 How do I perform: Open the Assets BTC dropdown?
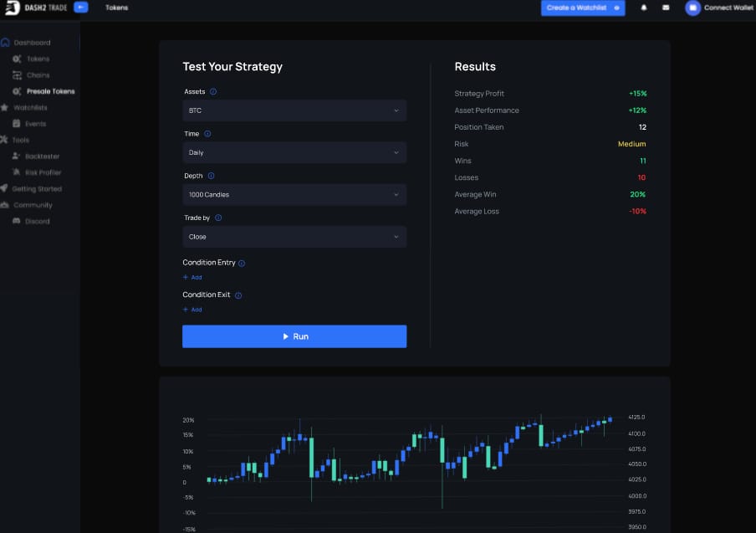click(294, 110)
